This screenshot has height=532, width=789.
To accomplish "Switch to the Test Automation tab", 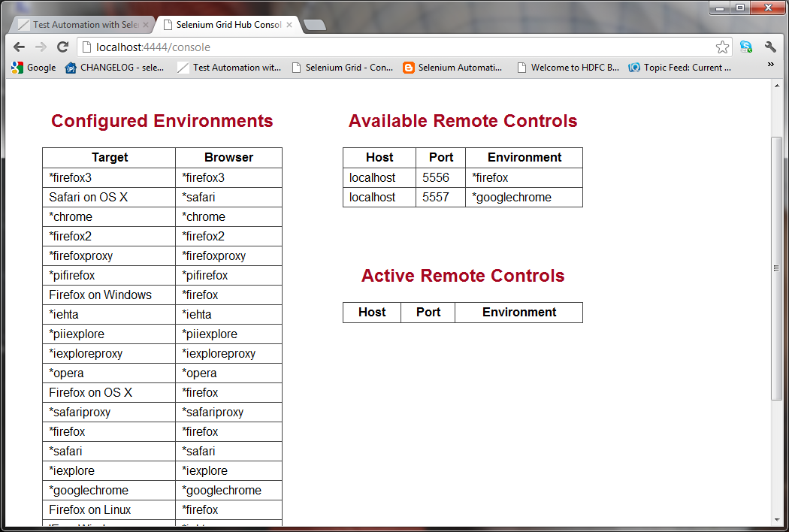I will (83, 24).
